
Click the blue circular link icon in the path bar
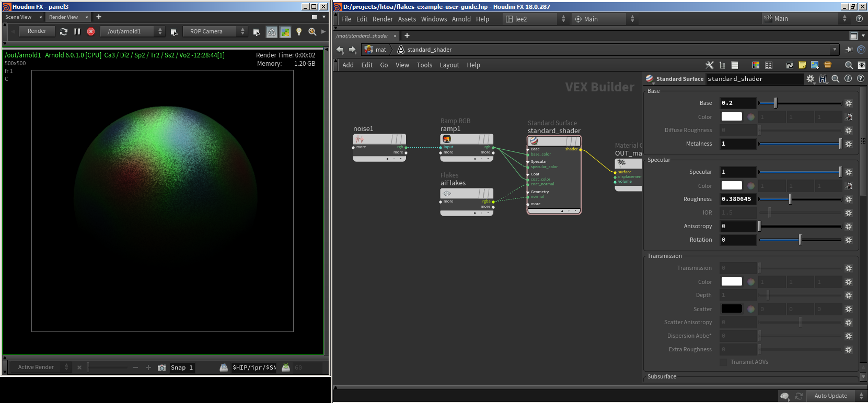point(861,50)
